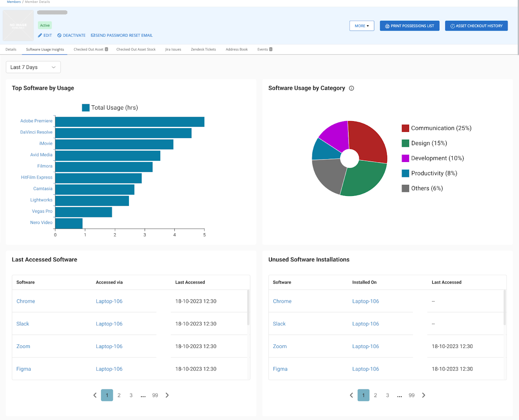Click the Adobe Premiere usage bar

[129, 122]
